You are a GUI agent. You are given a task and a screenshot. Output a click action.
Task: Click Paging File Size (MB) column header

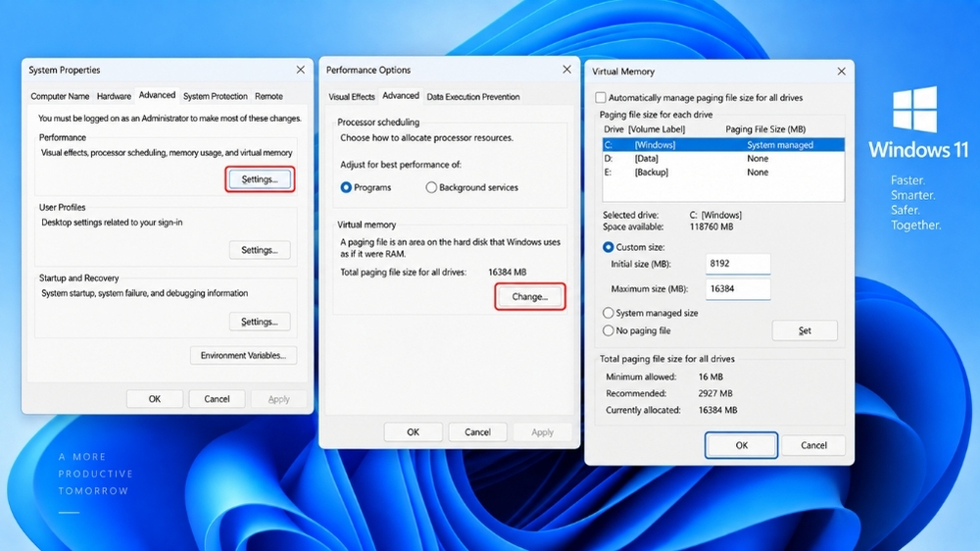(765, 129)
